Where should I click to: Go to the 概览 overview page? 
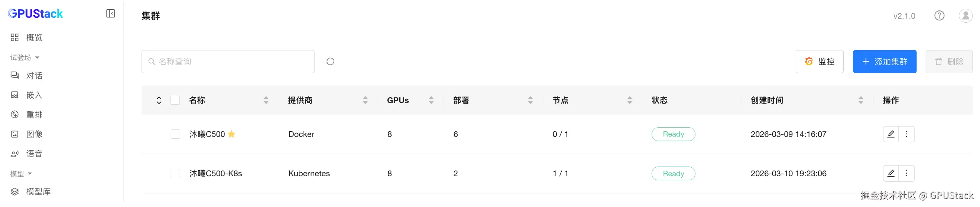[34, 37]
